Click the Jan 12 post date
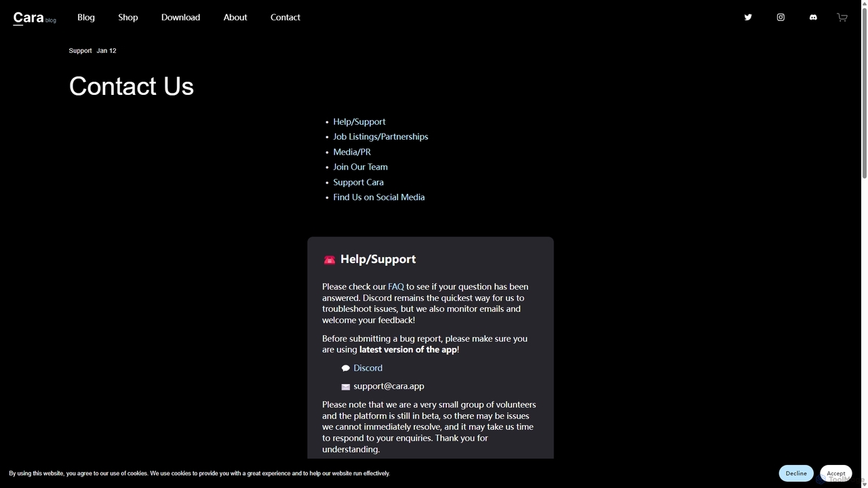 tap(106, 51)
